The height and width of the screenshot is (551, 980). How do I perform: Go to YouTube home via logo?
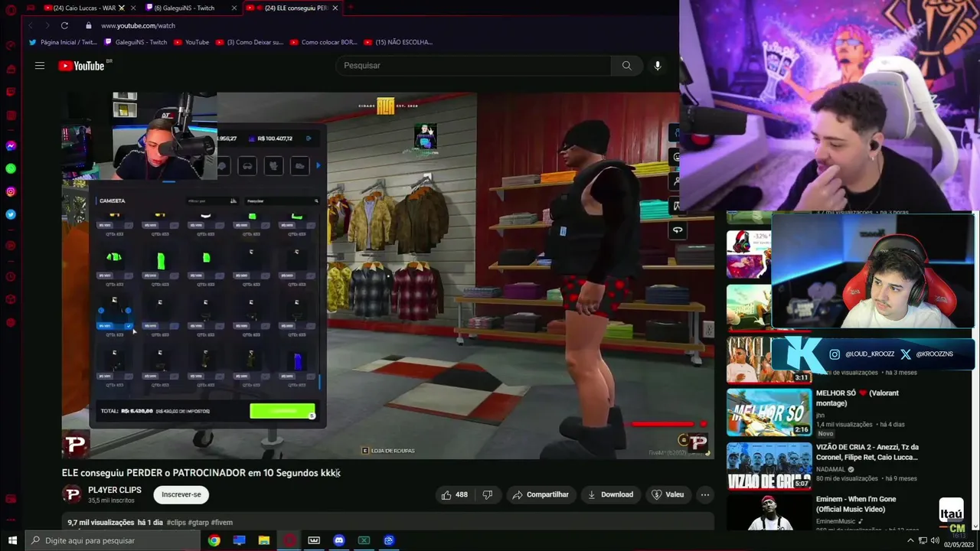click(x=81, y=66)
